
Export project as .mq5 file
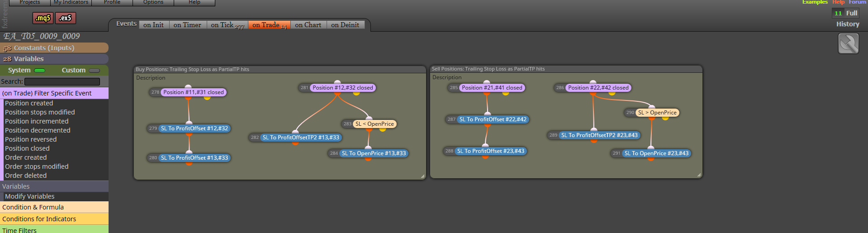point(43,18)
